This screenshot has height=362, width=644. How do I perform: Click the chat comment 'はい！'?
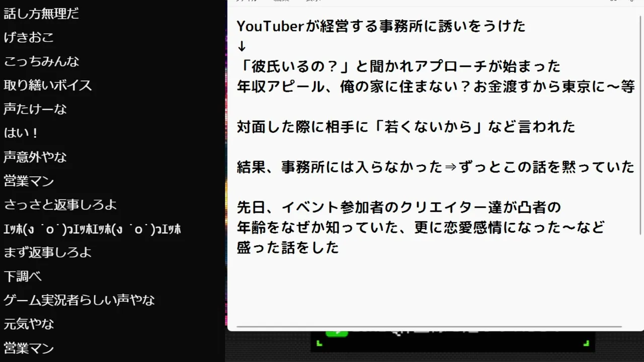tap(22, 133)
